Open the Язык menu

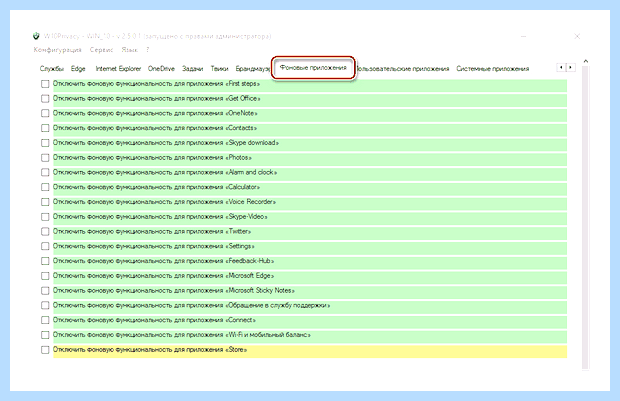129,50
